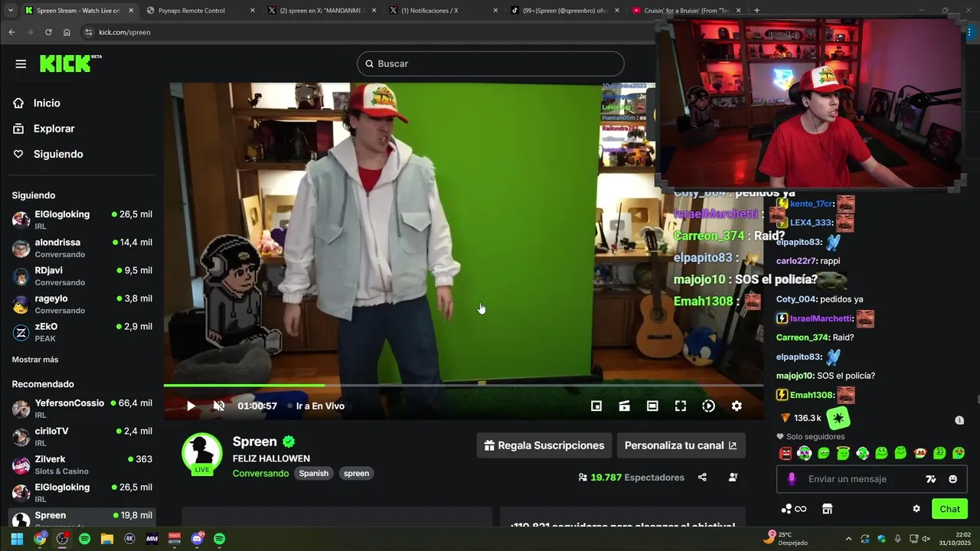Open Personaliza tu canal link

coord(681,445)
